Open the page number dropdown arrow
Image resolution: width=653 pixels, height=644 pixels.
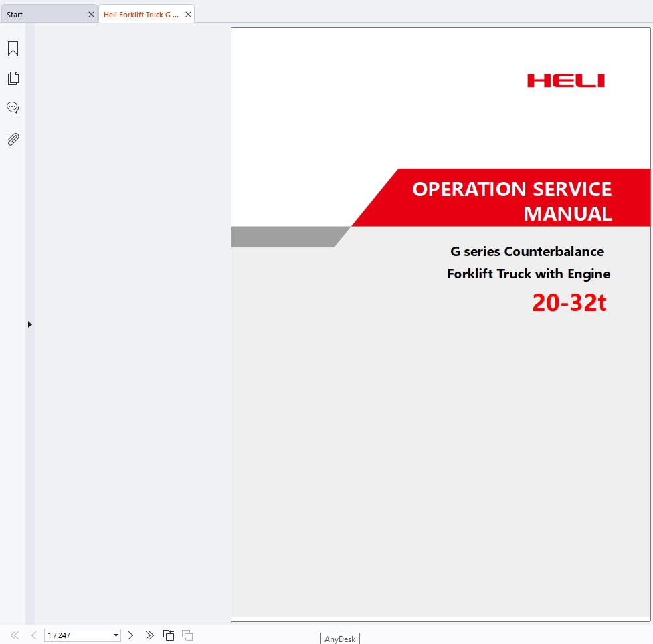pyautogui.click(x=116, y=635)
